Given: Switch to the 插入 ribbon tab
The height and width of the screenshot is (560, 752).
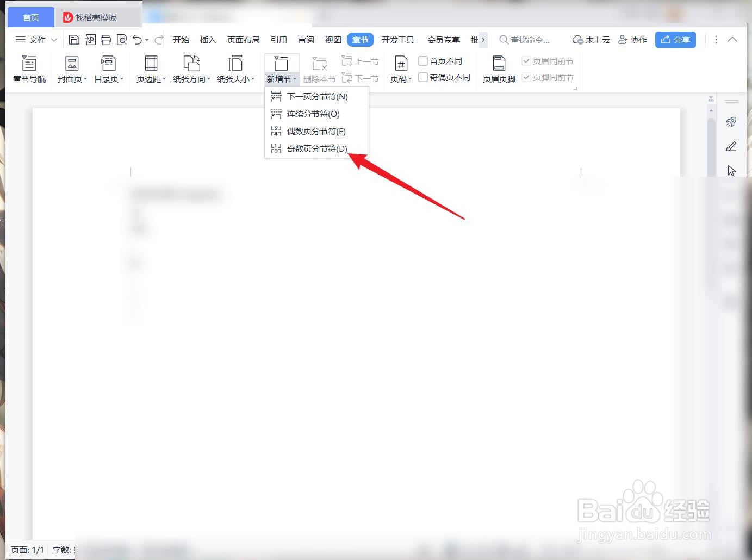Looking at the screenshot, I should [208, 39].
